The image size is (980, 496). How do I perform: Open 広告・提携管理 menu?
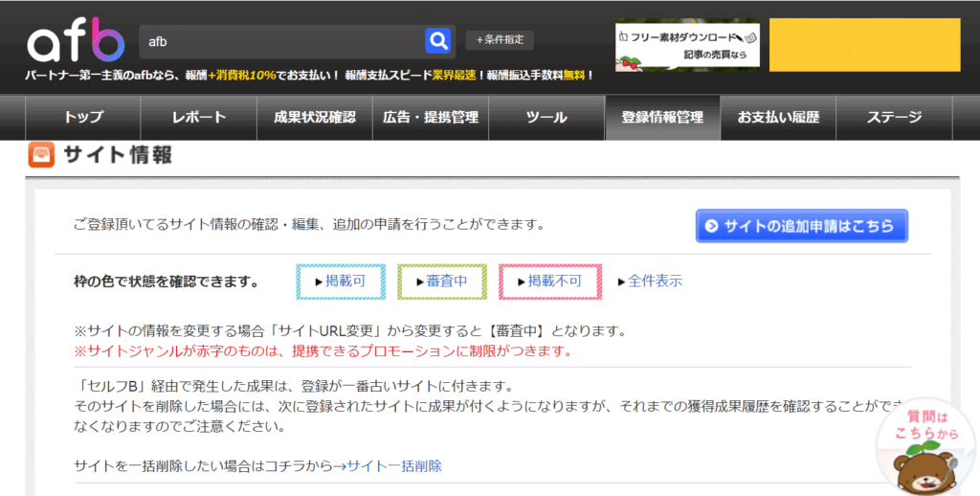[431, 118]
